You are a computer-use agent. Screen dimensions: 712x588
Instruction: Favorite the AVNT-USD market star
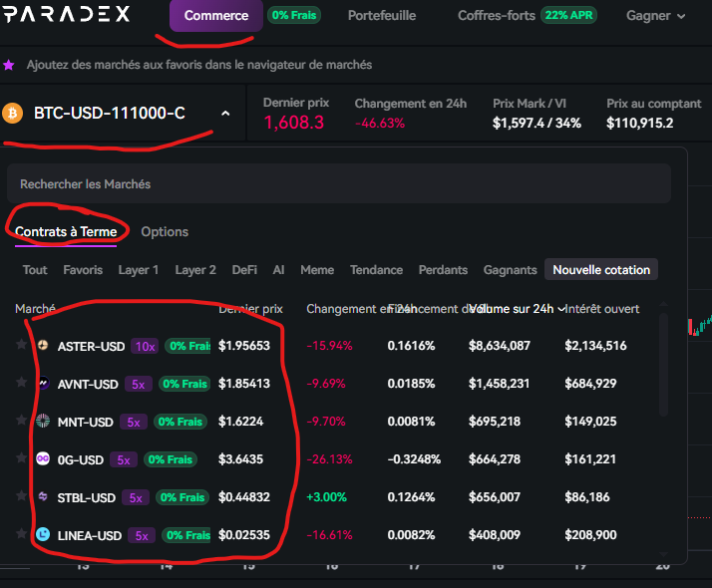coord(21,382)
